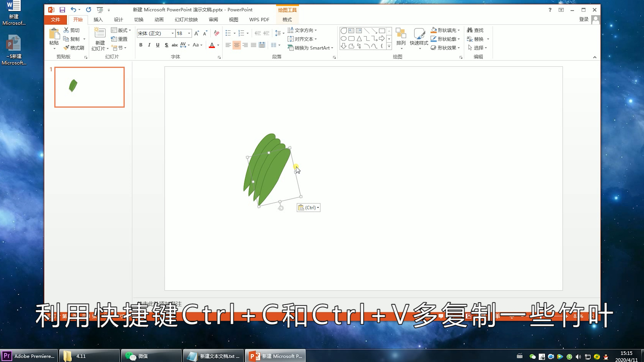Select the oval shape in shapes gallery
The image size is (644, 362).
pos(343,39)
